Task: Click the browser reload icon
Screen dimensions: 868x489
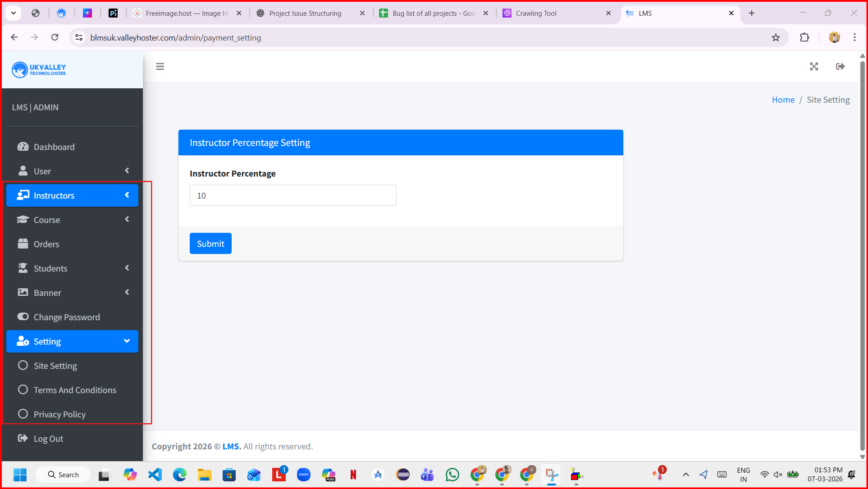Action: [55, 37]
